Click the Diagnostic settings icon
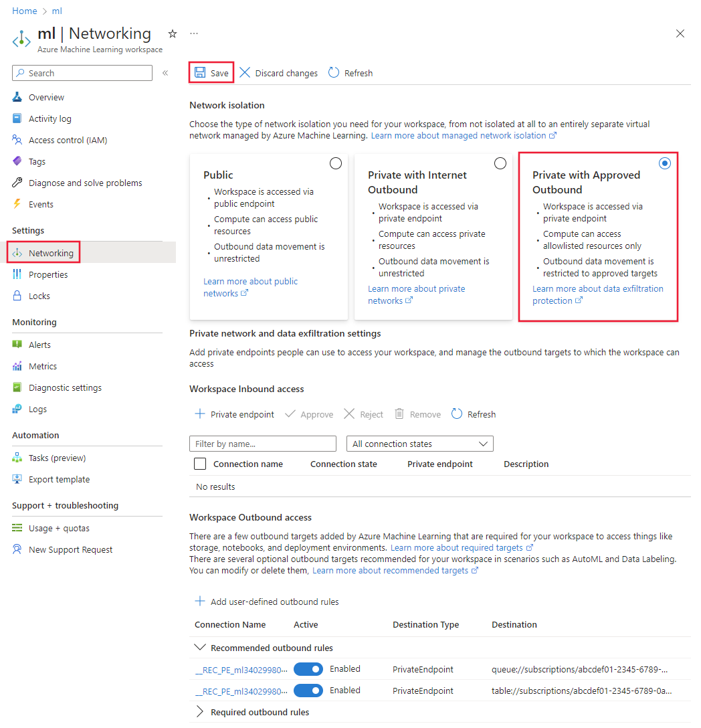This screenshot has height=728, width=701. 17,387
